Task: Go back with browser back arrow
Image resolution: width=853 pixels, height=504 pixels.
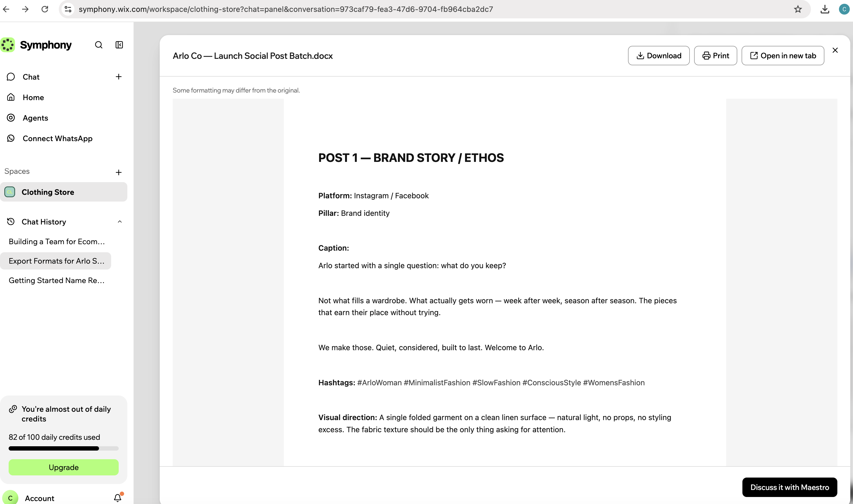Action: point(6,9)
